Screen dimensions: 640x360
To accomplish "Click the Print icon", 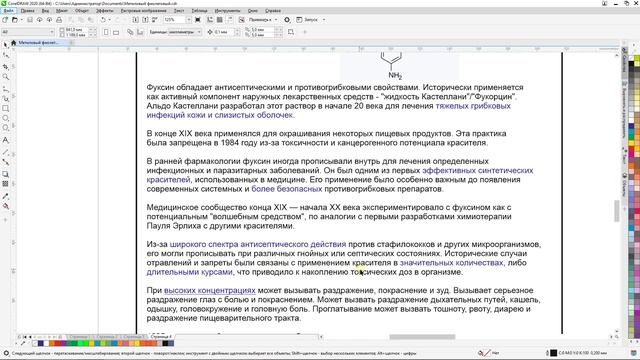I will [x=59, y=20].
